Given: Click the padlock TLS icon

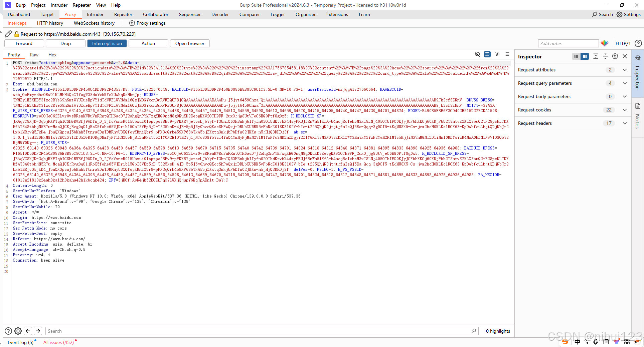Looking at the screenshot, I should click(16, 34).
